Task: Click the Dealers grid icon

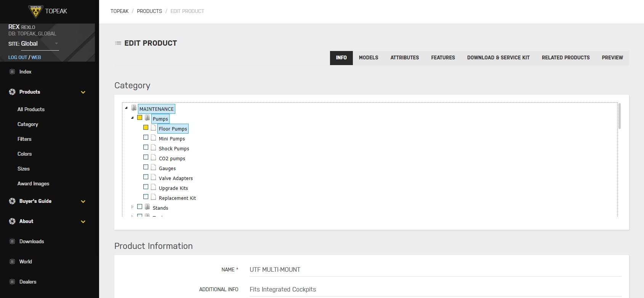Action: [12, 282]
